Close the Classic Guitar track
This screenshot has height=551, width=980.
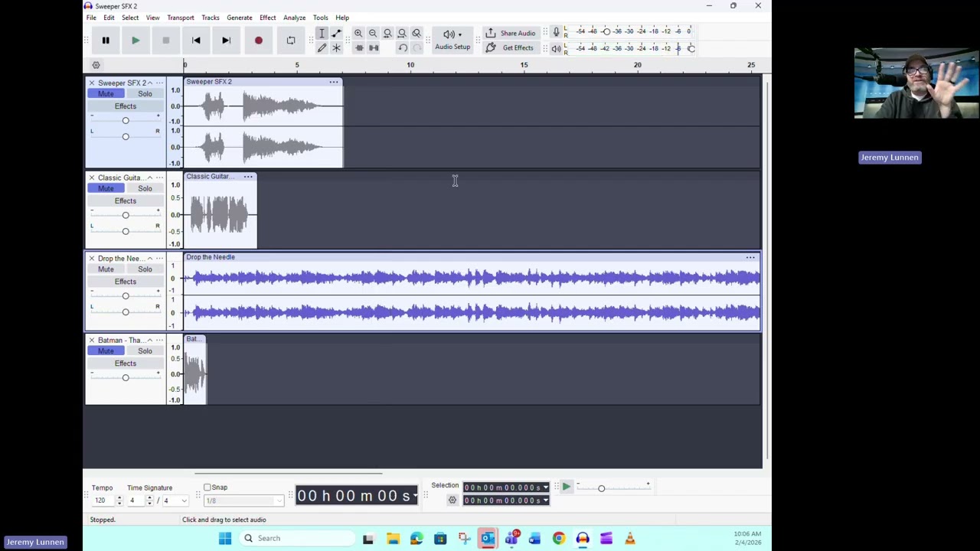pos(92,178)
